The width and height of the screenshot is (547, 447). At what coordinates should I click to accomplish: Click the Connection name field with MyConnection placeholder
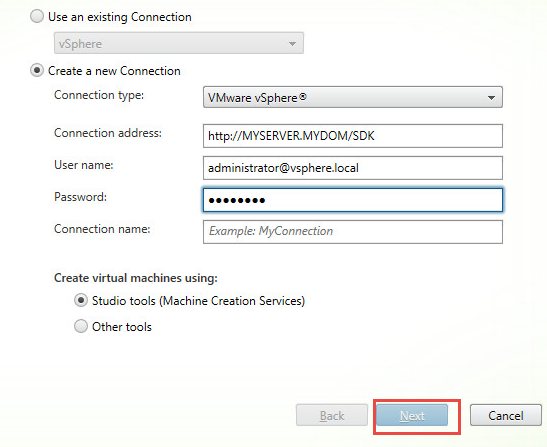353,232
